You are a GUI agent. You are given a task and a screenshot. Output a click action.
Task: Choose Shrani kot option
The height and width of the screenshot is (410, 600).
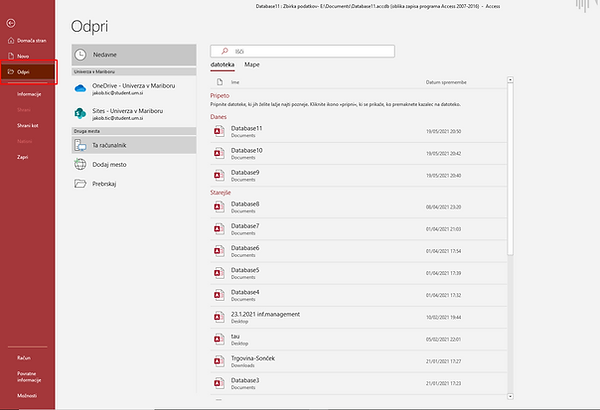click(27, 125)
